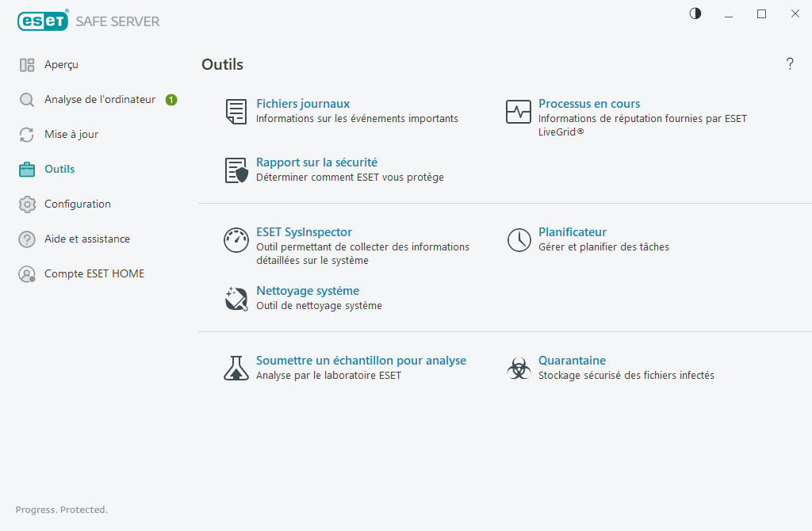Select the Rapport sur la sécurité shield icon
The width and height of the screenshot is (812, 531).
pyautogui.click(x=236, y=169)
